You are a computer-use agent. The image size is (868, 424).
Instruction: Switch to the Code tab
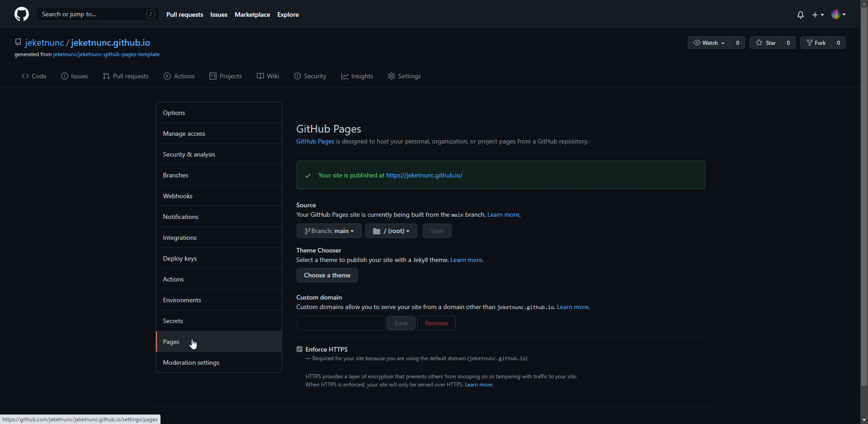pos(34,76)
